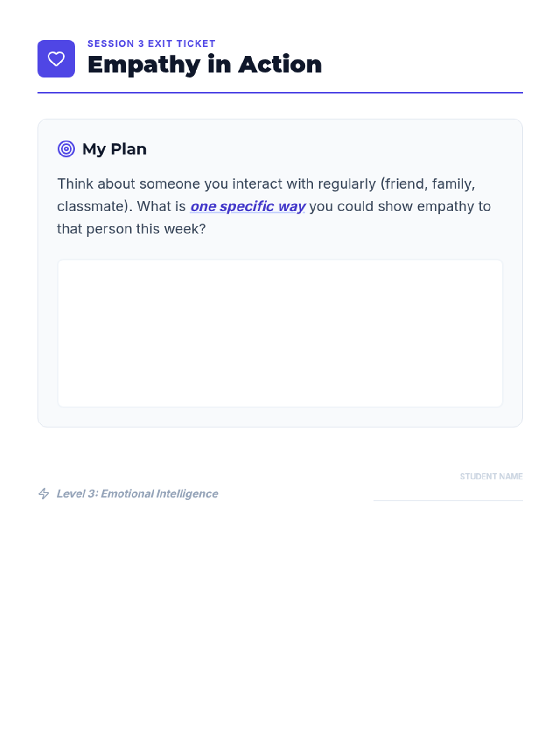Click the word 'Plan' in card heading

pos(128,149)
